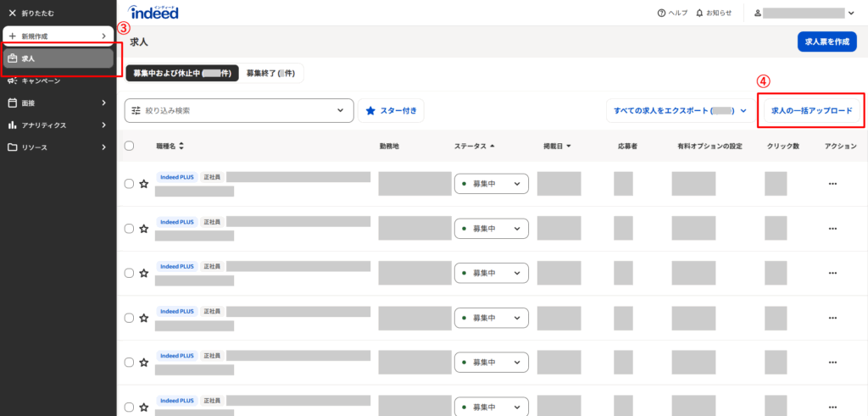
Task: Open action menu for first job row
Action: (832, 184)
